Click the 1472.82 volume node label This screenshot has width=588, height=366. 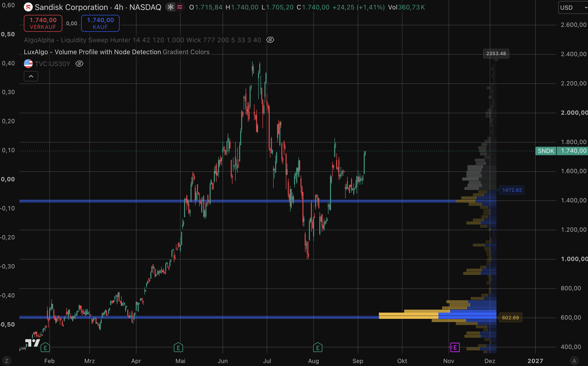(512, 190)
